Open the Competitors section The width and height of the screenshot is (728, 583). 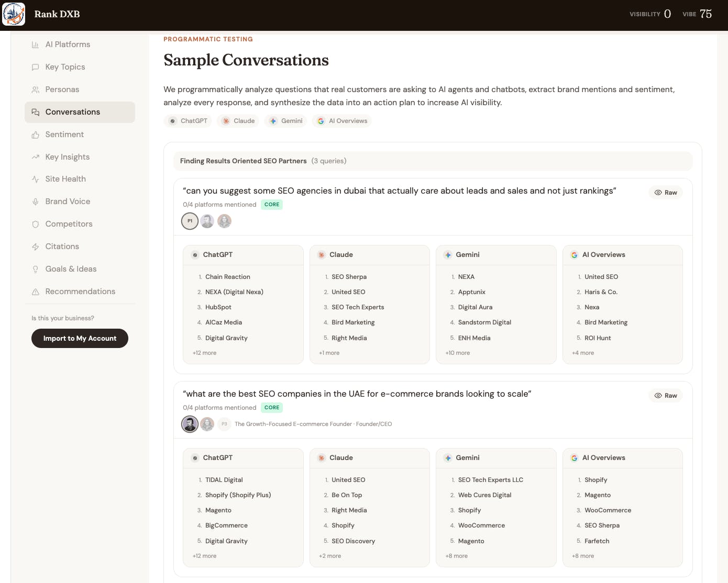point(80,224)
